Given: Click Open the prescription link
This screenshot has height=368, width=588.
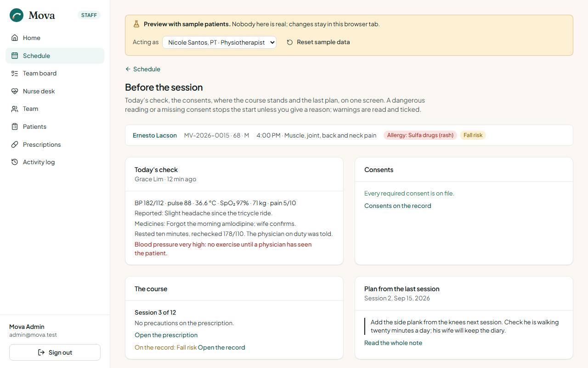Looking at the screenshot, I should [x=166, y=335].
